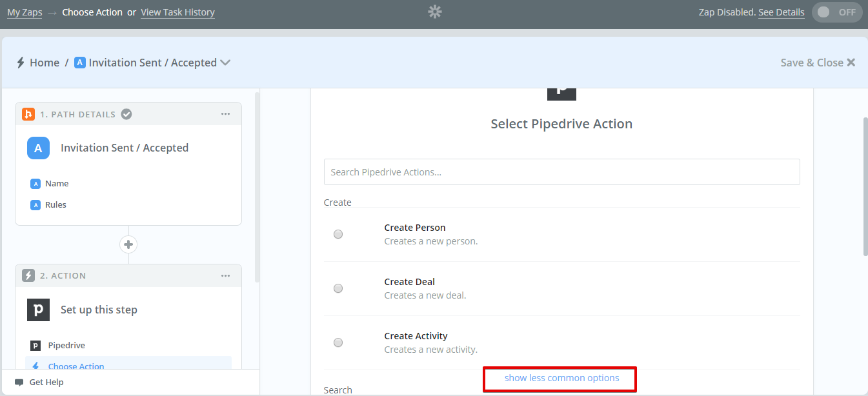868x396 pixels.
Task: Click the Create Person action title
Action: [415, 228]
